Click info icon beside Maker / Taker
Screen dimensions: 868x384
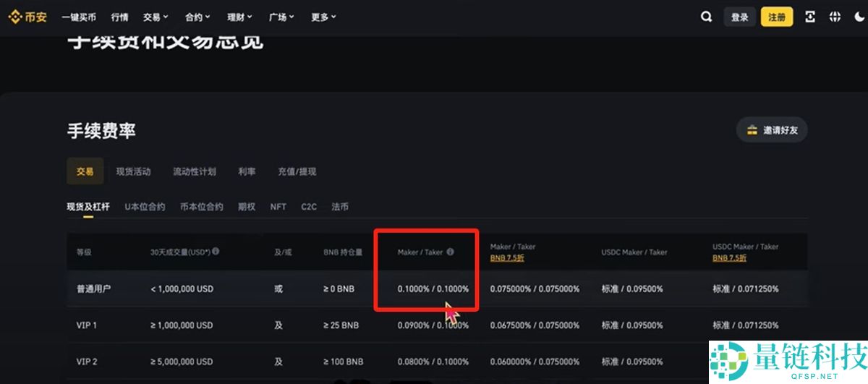point(450,252)
